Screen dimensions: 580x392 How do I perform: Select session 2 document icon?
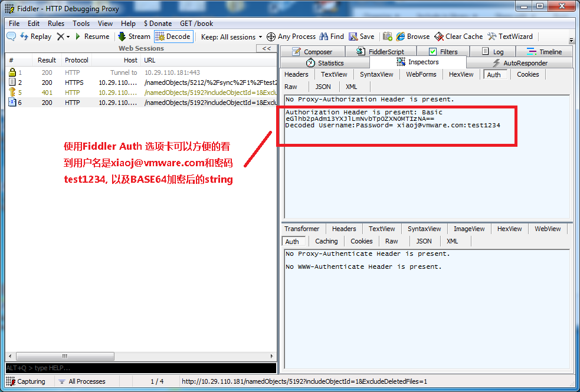coord(12,83)
